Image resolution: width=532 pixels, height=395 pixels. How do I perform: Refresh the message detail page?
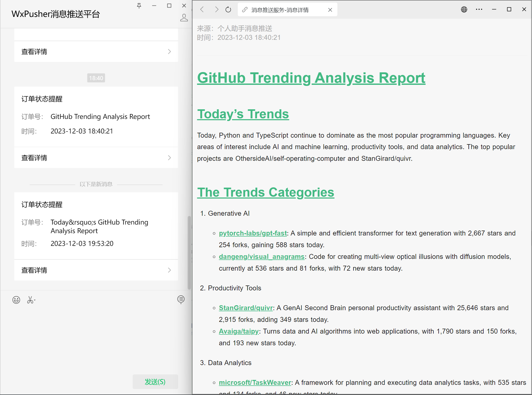[x=228, y=10]
